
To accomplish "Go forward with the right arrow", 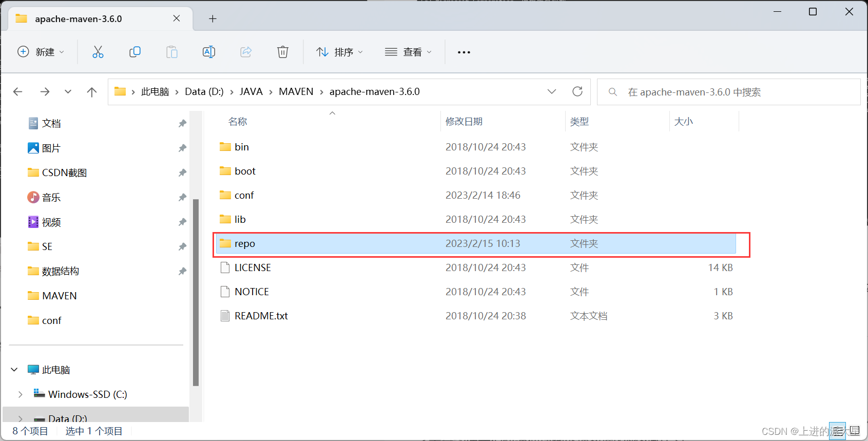I will click(x=45, y=92).
